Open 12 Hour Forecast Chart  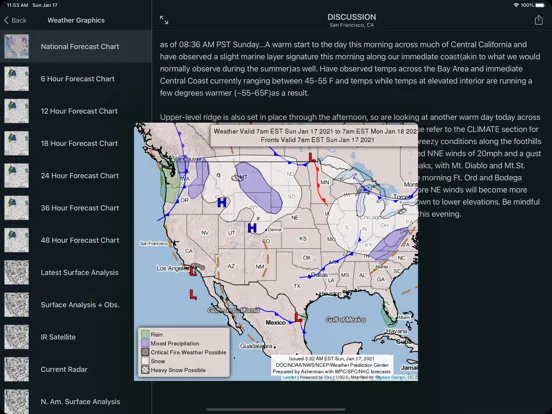click(x=76, y=111)
